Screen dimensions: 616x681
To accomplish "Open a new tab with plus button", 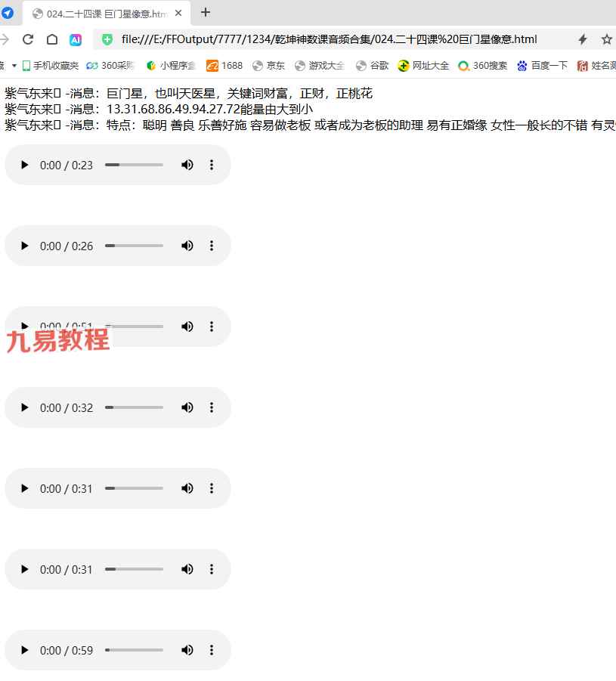I will pyautogui.click(x=206, y=12).
